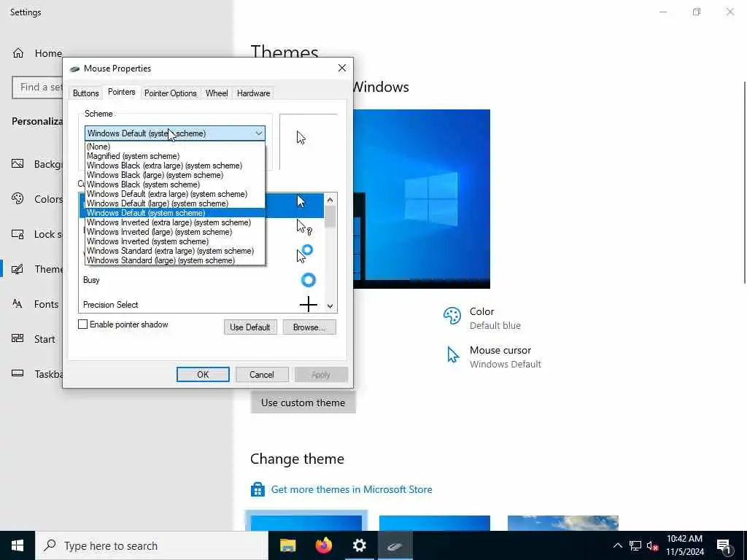Image resolution: width=747 pixels, height=560 pixels.
Task: Click the taskbar search box
Action: [152, 545]
